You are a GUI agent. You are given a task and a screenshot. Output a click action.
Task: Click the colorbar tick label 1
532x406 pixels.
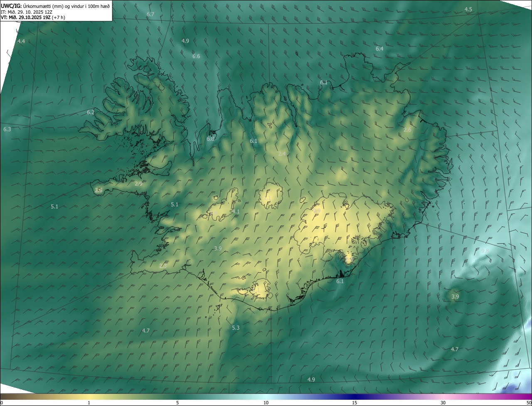click(89, 403)
